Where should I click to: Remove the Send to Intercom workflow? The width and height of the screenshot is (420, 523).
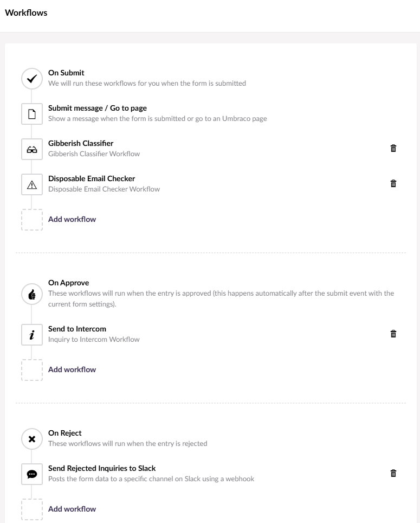(x=393, y=334)
